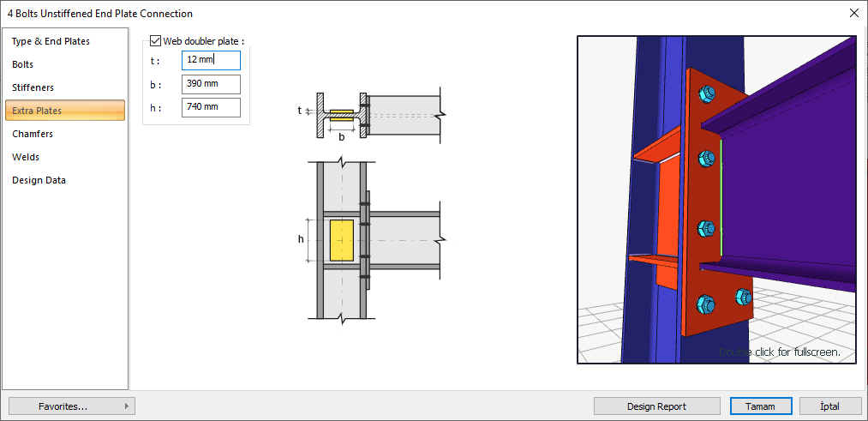The height and width of the screenshot is (421, 868).
Task: Uncheck the Web doubler plate checkbox
Action: [156, 41]
